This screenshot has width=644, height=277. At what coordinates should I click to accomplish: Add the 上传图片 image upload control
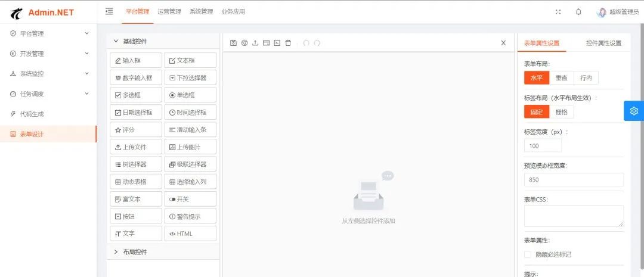pos(190,147)
